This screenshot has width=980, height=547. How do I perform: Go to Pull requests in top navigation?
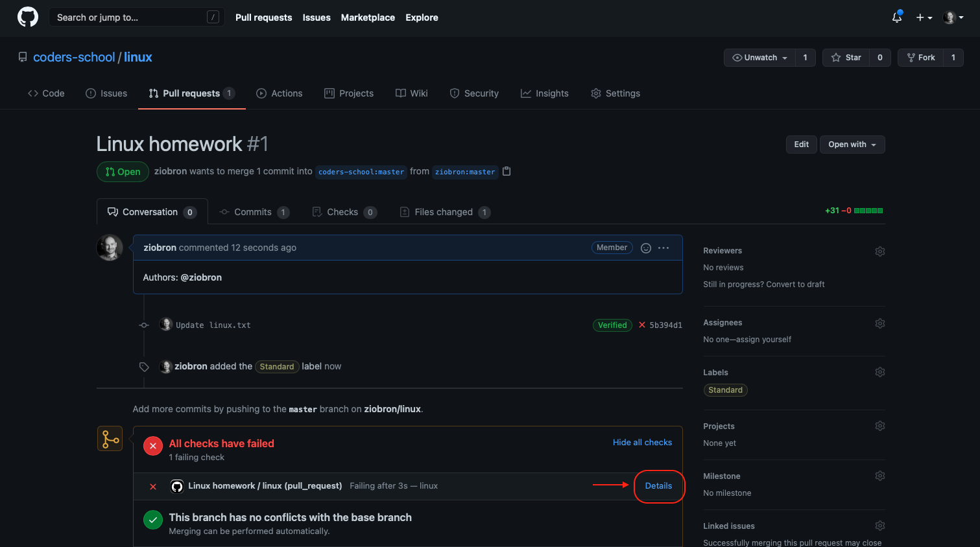tap(263, 17)
